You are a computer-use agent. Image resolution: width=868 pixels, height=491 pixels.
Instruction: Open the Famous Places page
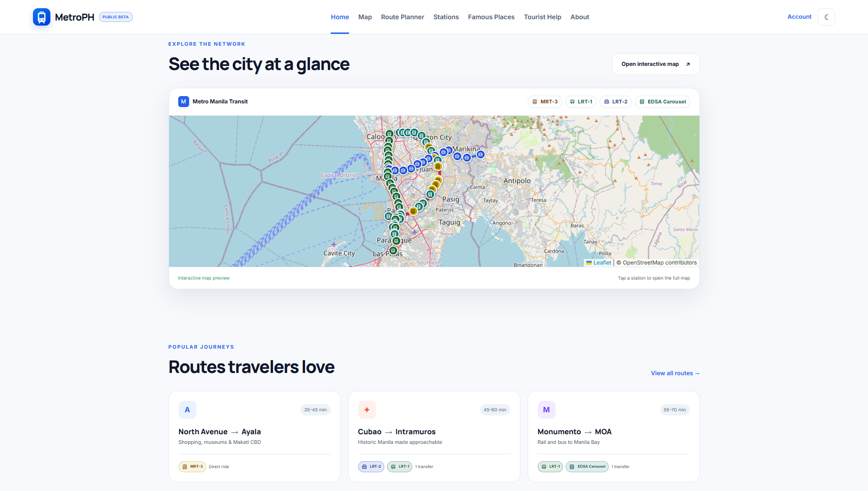click(x=491, y=17)
